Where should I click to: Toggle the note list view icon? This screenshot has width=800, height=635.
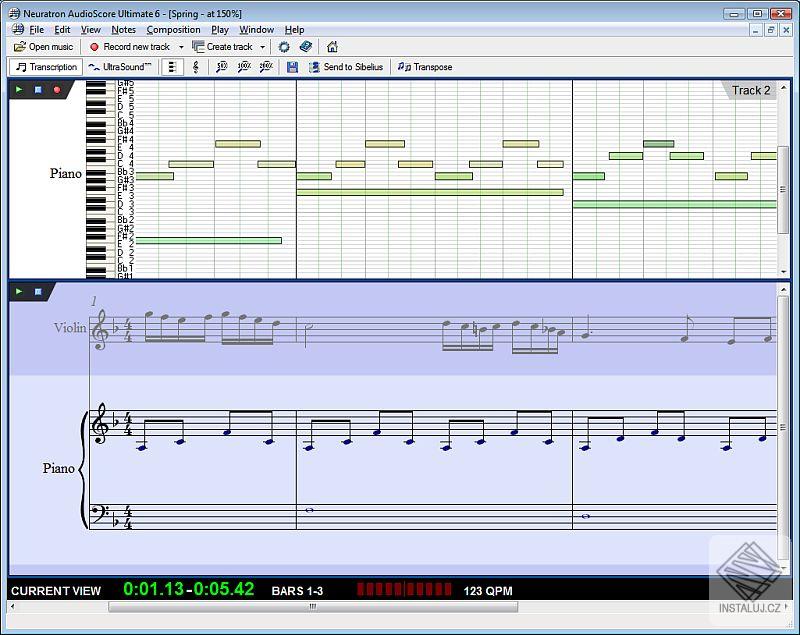170,67
